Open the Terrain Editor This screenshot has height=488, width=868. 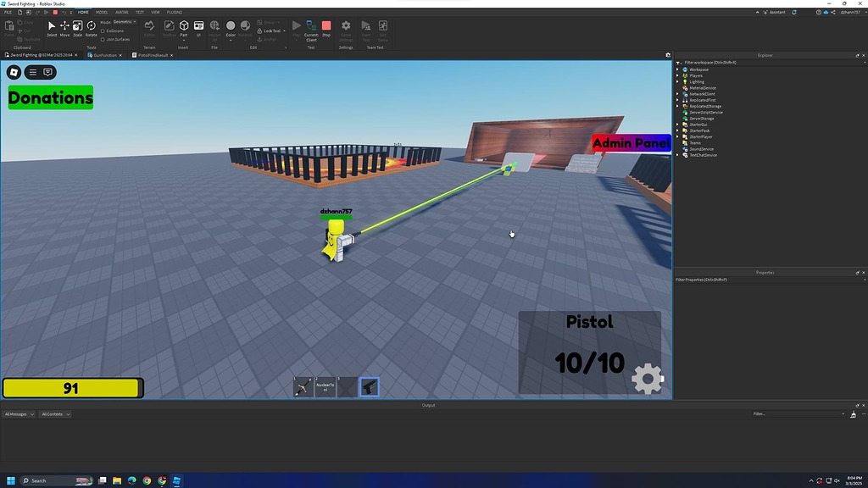(x=149, y=29)
